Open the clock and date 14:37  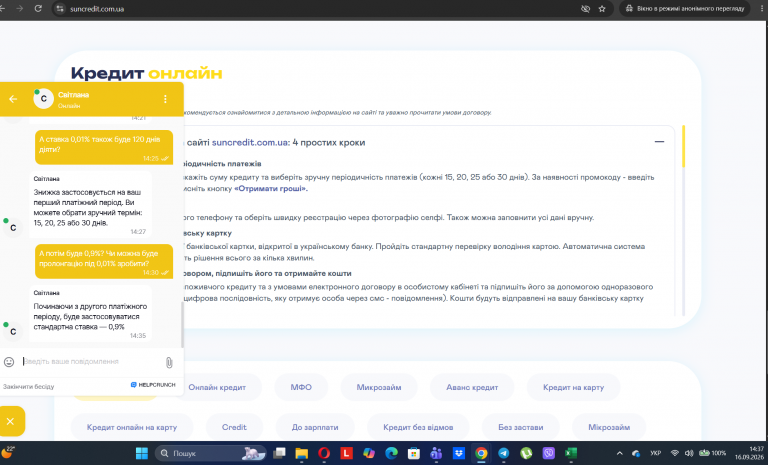coord(749,453)
